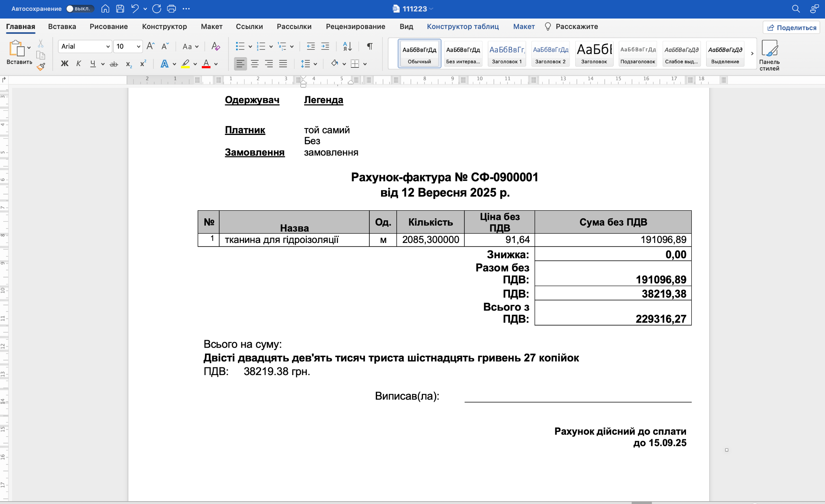This screenshot has height=504, width=825.
Task: Open the Styles pane icon
Action: [769, 56]
